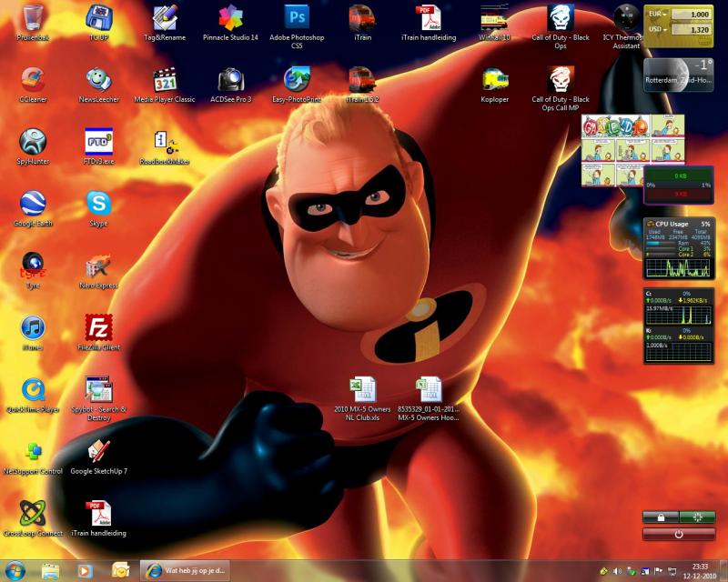Open SpyHunter
The width and height of the screenshot is (728, 582).
point(33,146)
